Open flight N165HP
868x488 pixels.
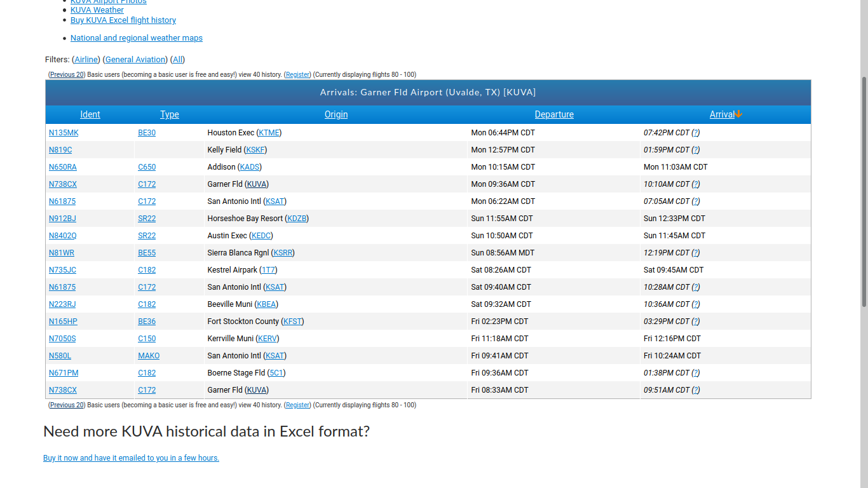pyautogui.click(x=63, y=322)
